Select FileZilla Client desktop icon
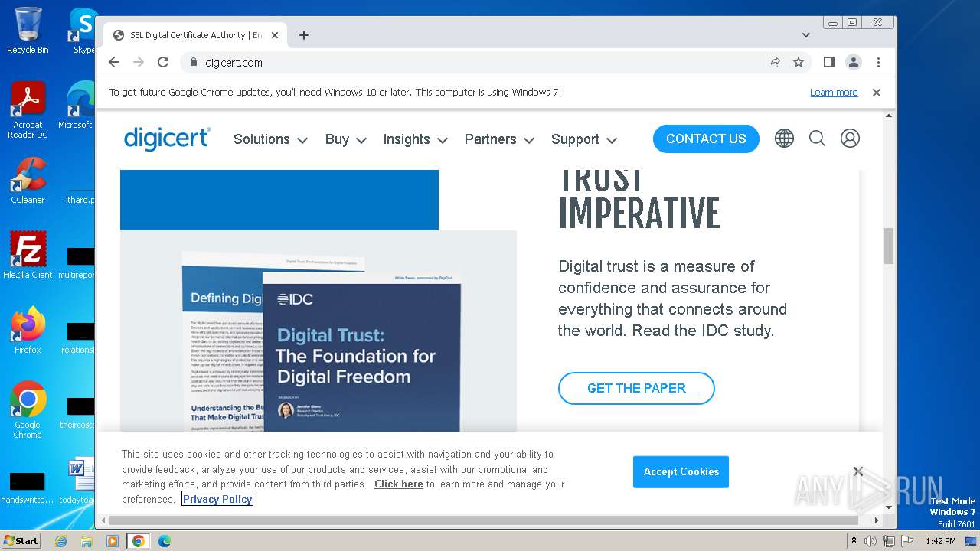The image size is (980, 551). point(28,256)
